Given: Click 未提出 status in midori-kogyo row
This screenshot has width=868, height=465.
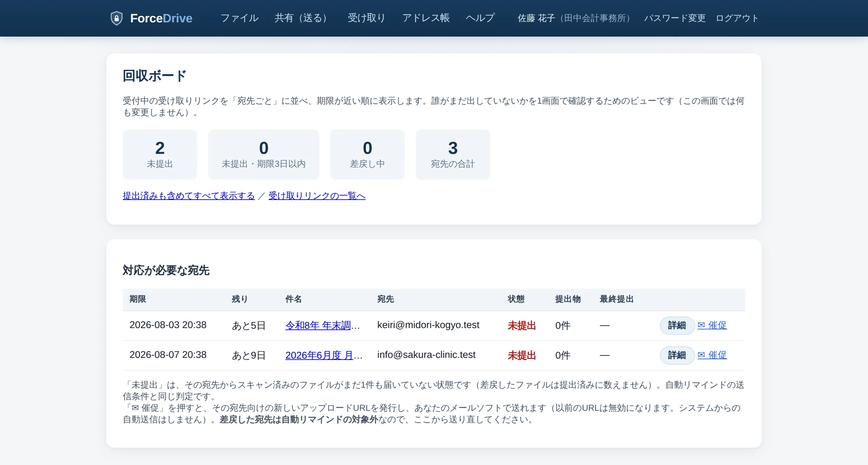Looking at the screenshot, I should click(x=521, y=326).
